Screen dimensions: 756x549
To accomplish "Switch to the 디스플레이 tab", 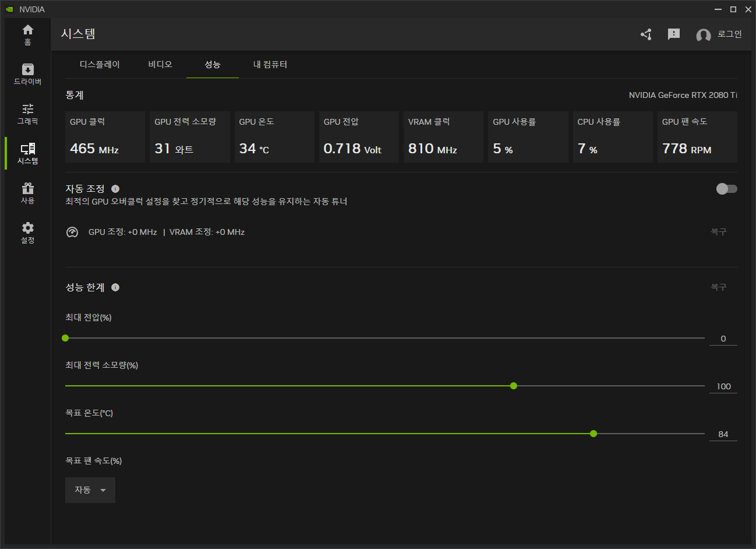I will [100, 65].
